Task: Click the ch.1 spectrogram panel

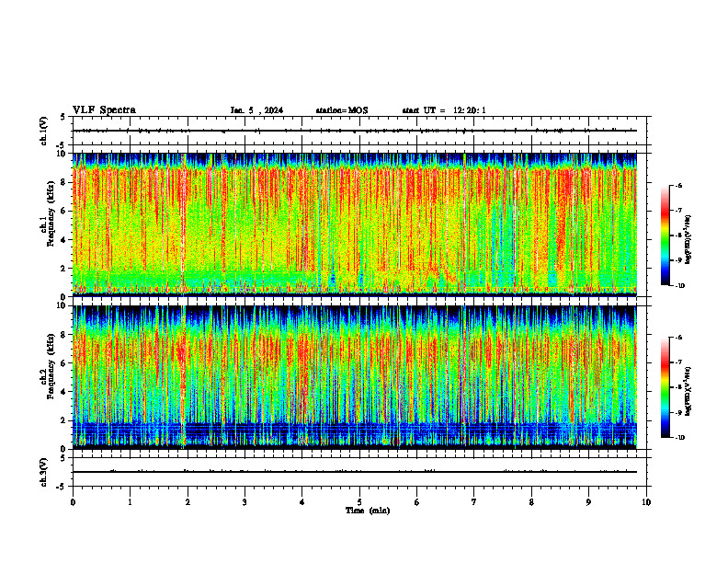Action: tap(355, 224)
